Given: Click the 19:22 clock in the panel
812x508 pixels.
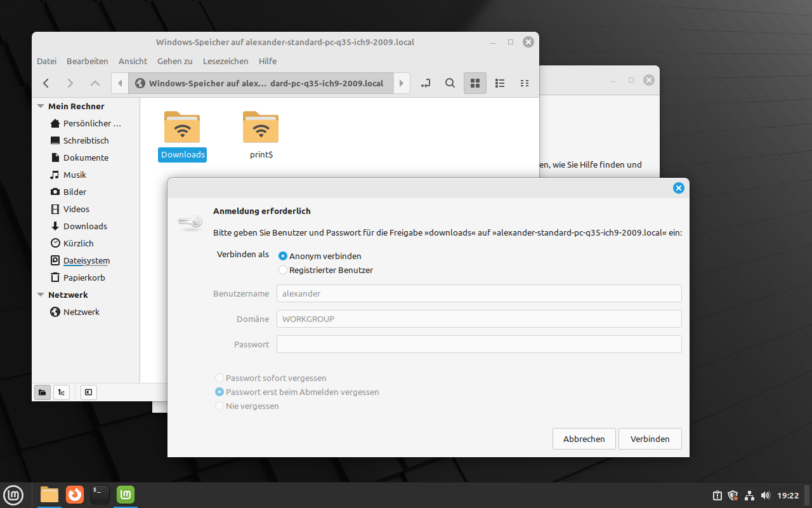Looking at the screenshot, I should click(x=788, y=495).
